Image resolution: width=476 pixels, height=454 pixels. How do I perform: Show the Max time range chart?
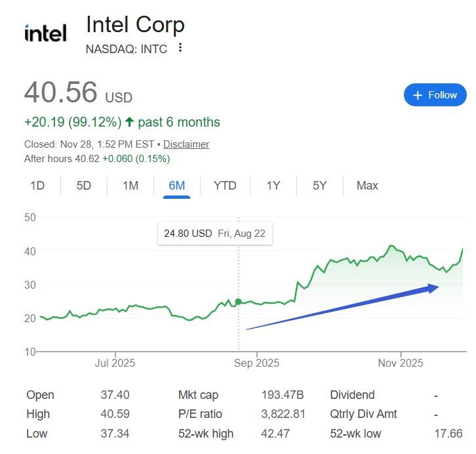pos(367,186)
